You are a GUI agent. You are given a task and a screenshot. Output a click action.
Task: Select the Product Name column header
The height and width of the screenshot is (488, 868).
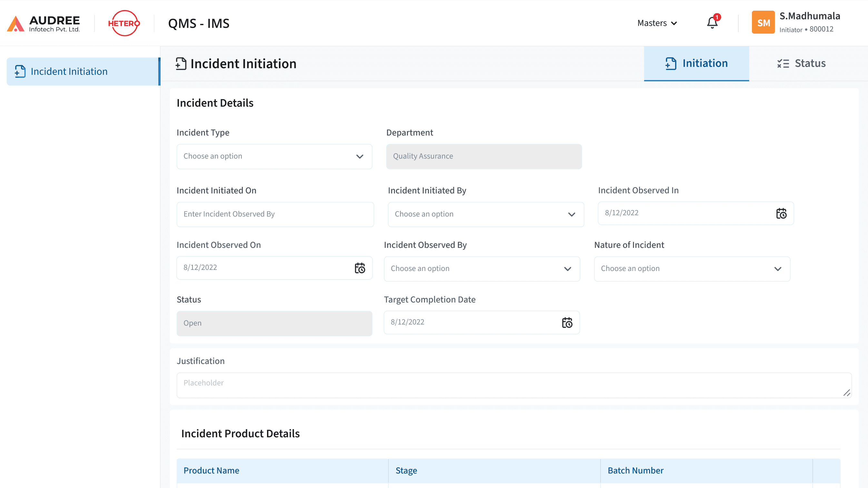[x=211, y=470]
